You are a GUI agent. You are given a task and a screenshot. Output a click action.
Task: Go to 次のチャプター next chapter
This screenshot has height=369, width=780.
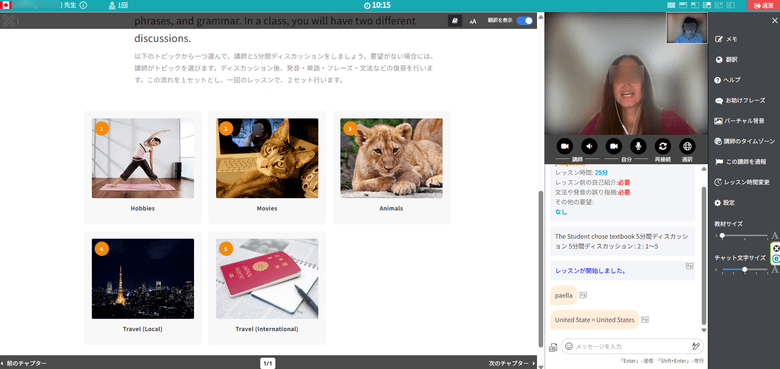pyautogui.click(x=512, y=364)
